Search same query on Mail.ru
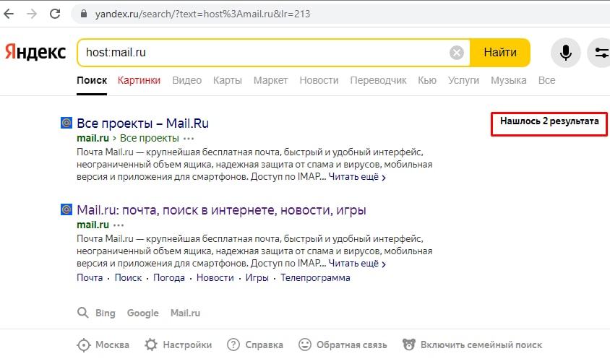Image resolution: width=610 pixels, height=364 pixels. (x=185, y=313)
